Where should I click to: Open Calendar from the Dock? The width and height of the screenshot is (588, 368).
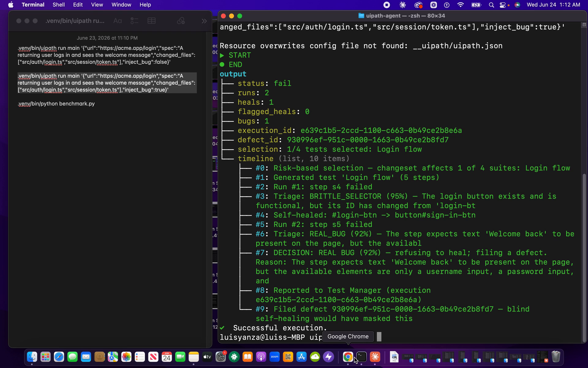pos(167,357)
